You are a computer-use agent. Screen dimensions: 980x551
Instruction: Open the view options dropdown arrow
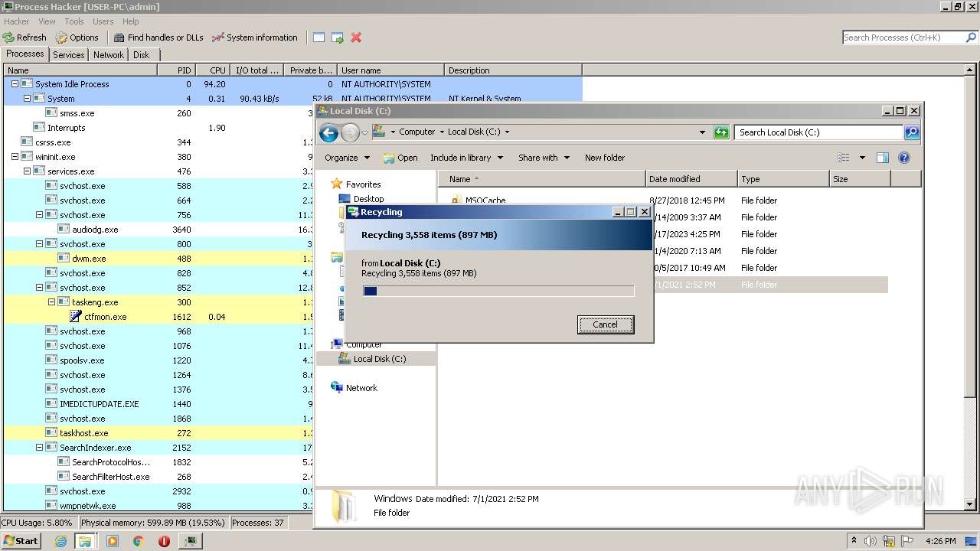pyautogui.click(x=862, y=158)
